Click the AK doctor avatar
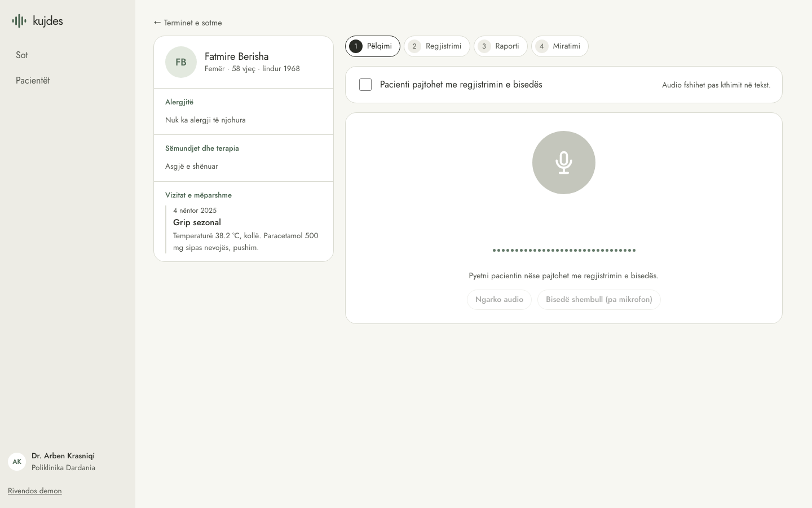Image resolution: width=812 pixels, height=508 pixels. coord(17,462)
